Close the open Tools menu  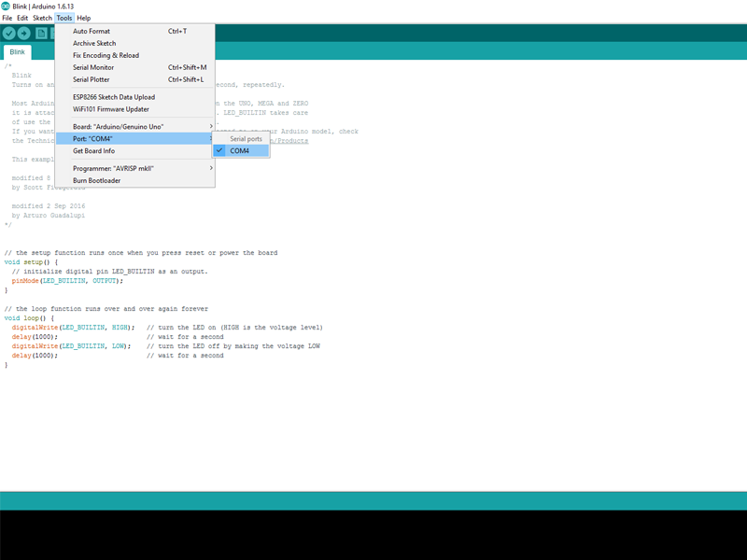(x=64, y=18)
